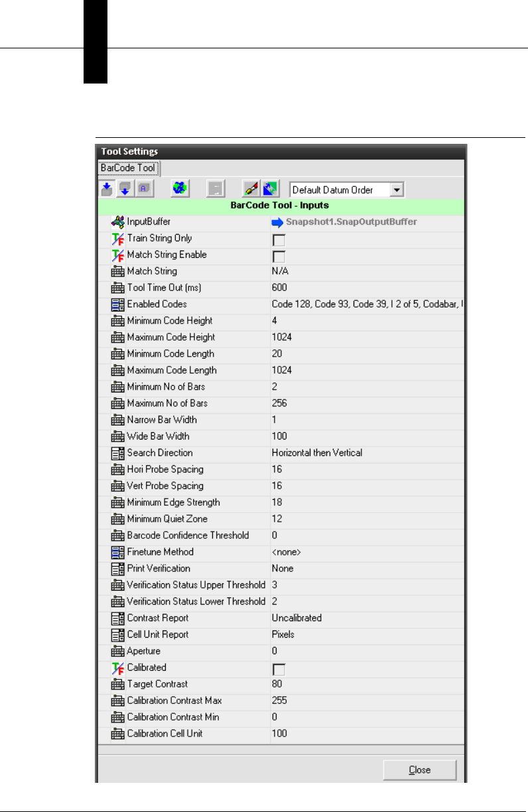Screen dimensions: 528x812
Task: Click the Minimum Code Height keypad icon
Action: point(117,321)
